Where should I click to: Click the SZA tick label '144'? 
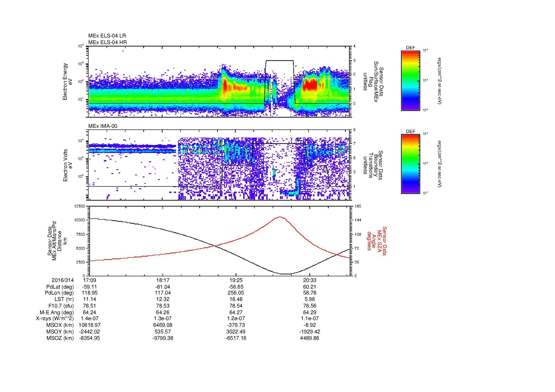(358, 220)
